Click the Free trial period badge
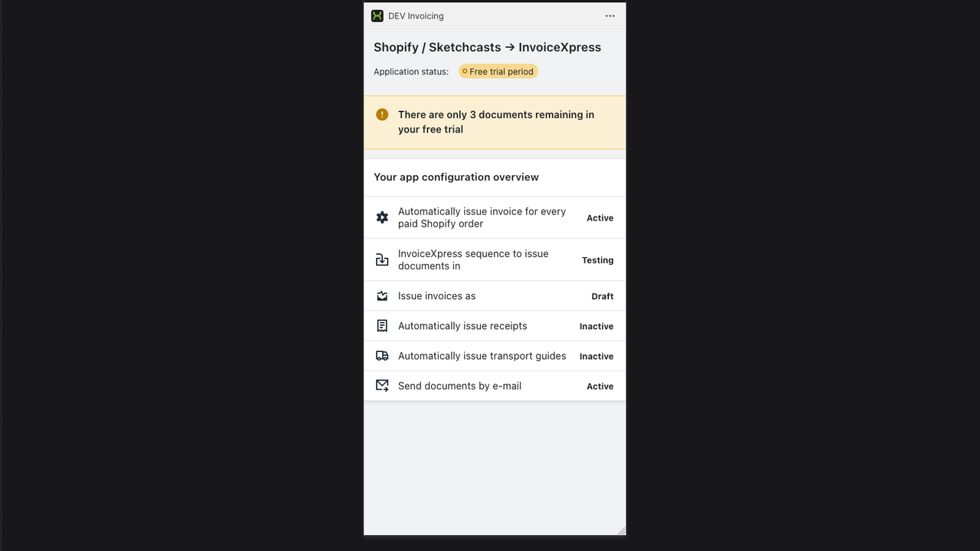Viewport: 980px width, 551px height. coord(498,70)
